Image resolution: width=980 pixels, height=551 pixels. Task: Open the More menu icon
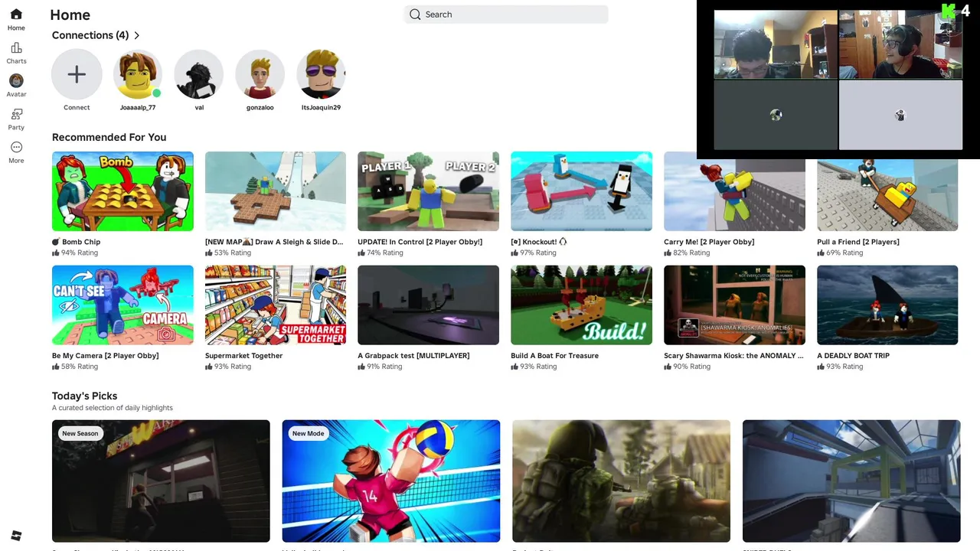16,147
